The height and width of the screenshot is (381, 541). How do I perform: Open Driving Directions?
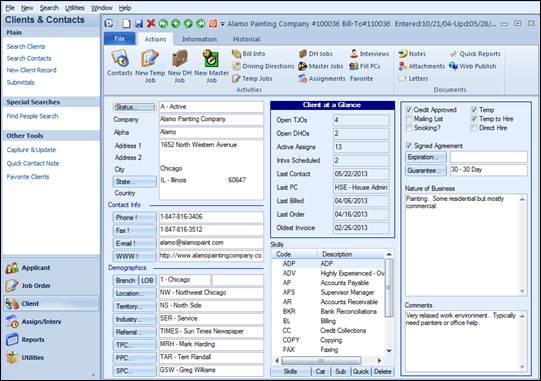click(263, 66)
